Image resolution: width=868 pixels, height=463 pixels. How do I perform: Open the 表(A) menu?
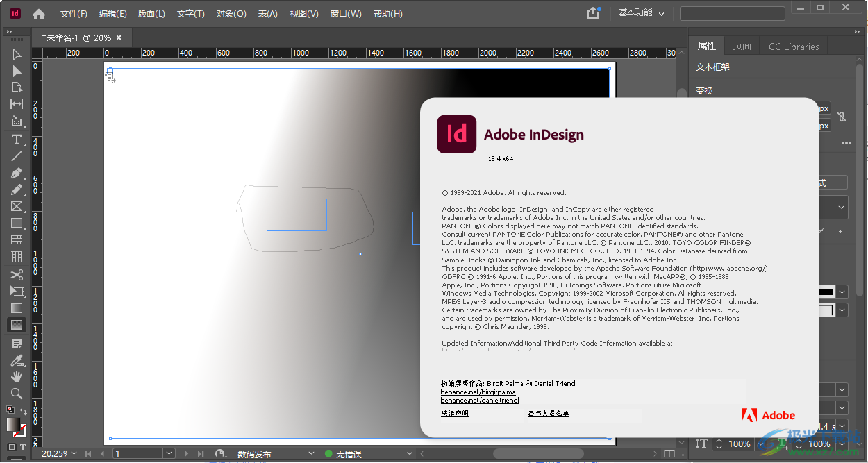268,14
